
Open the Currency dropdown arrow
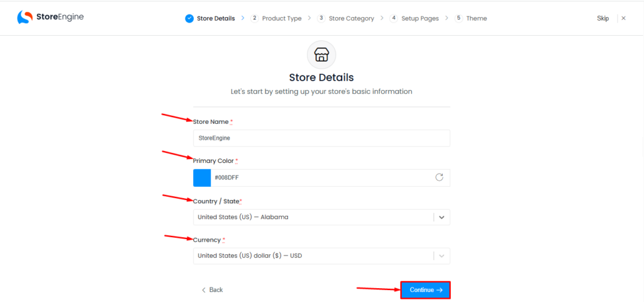coord(441,256)
